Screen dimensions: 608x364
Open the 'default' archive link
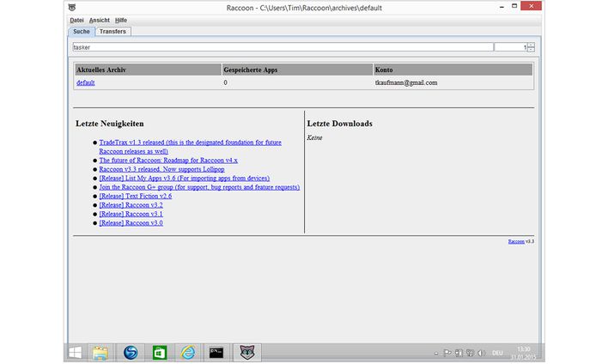point(86,82)
